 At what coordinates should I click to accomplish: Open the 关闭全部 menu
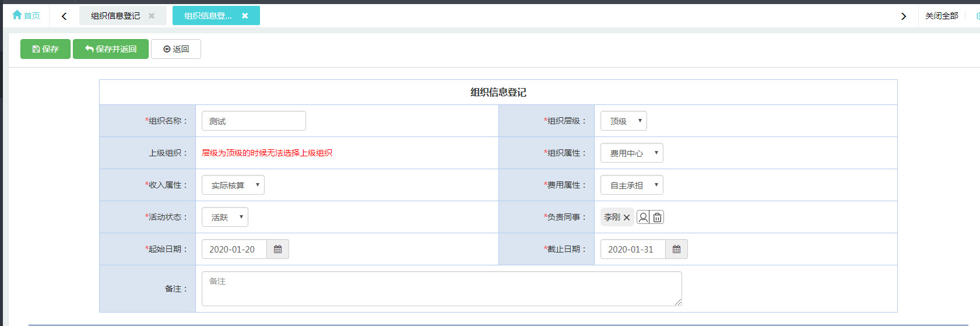(941, 16)
